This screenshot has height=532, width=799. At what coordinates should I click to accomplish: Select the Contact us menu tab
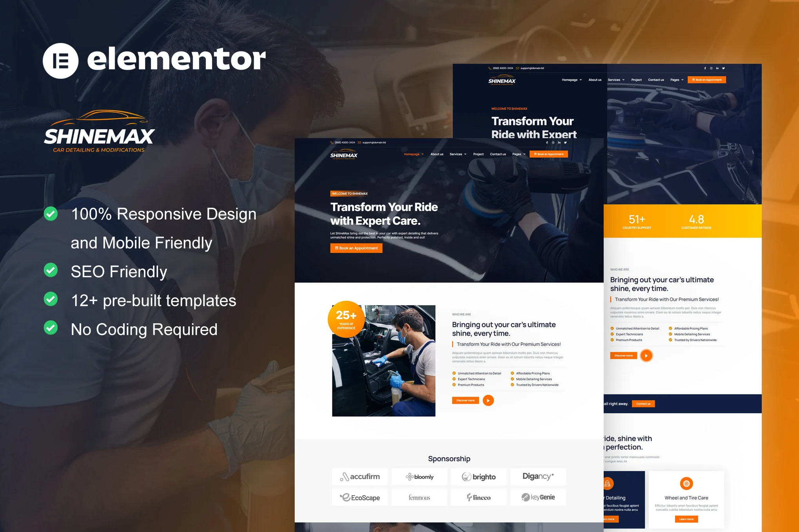(x=498, y=154)
